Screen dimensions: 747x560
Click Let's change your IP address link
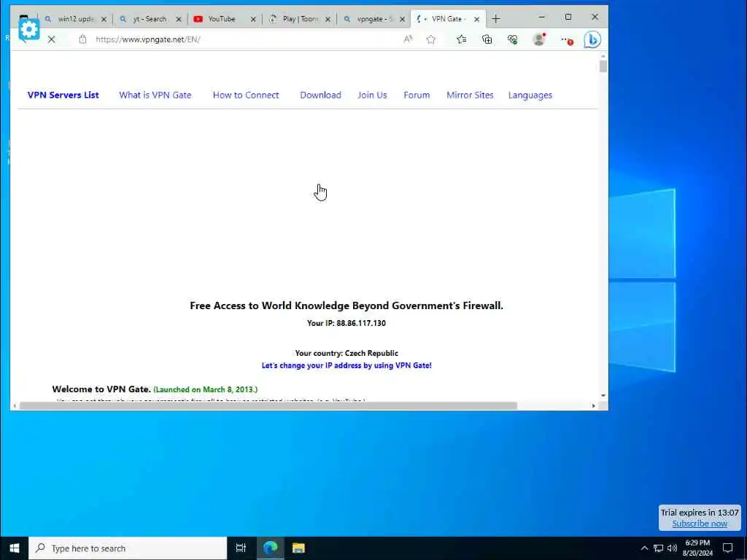(x=347, y=365)
